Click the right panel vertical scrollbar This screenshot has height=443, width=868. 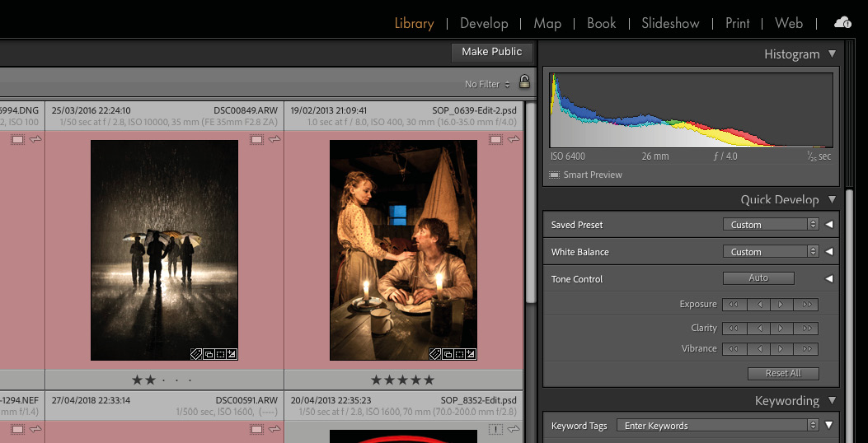(851, 315)
